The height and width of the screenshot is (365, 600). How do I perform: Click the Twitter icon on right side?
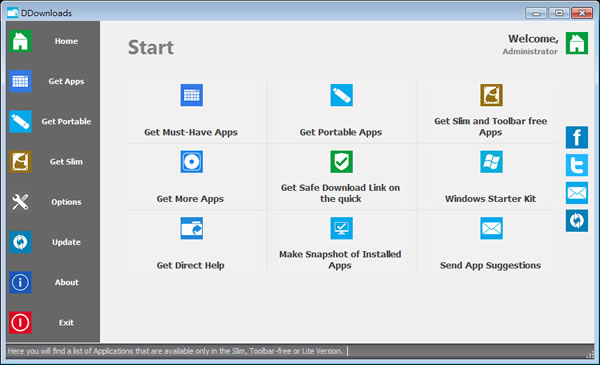point(577,165)
